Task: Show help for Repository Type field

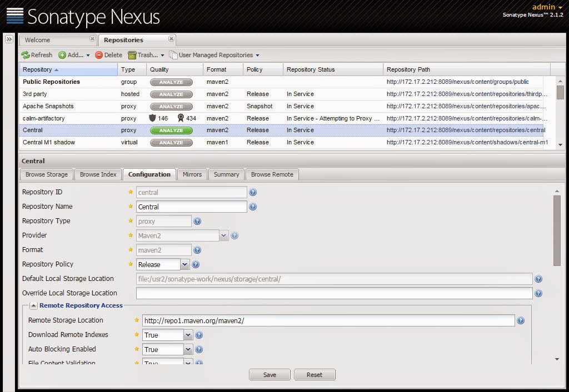Action: pyautogui.click(x=197, y=221)
